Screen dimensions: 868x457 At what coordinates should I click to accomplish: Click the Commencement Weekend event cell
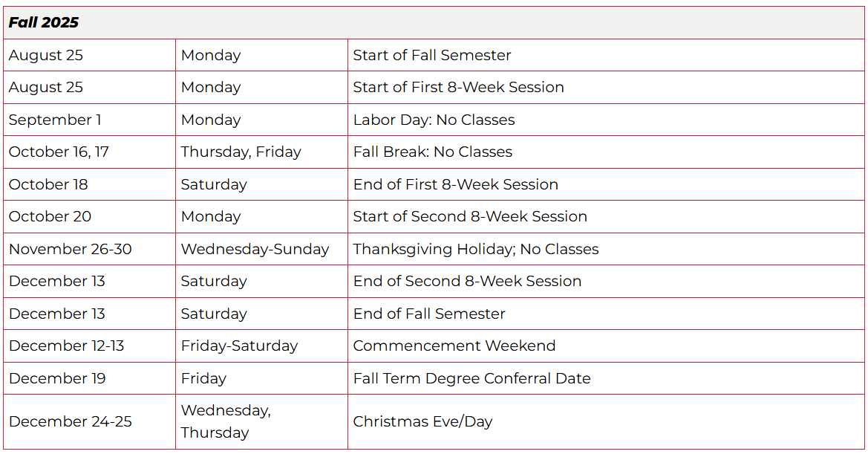tap(454, 346)
